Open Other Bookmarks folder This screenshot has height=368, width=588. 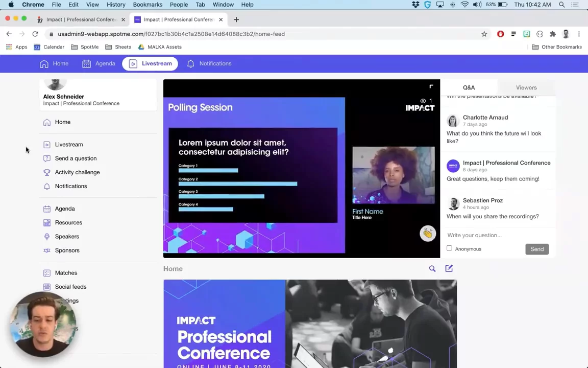tap(556, 47)
